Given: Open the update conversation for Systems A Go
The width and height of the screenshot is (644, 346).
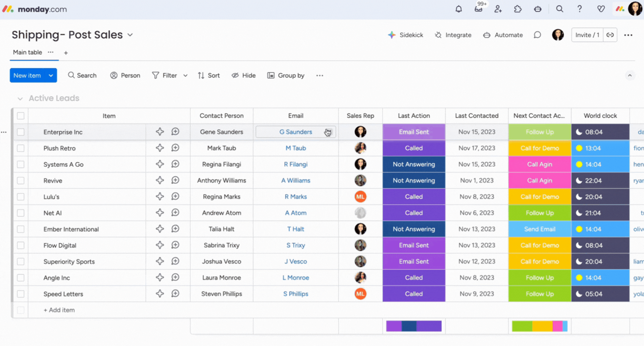Looking at the screenshot, I should [175, 164].
